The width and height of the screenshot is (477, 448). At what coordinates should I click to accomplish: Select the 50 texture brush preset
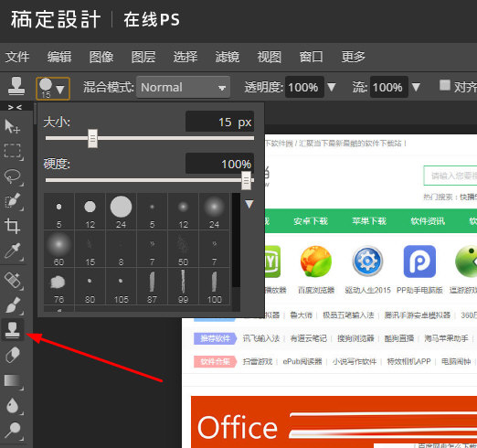[183, 249]
